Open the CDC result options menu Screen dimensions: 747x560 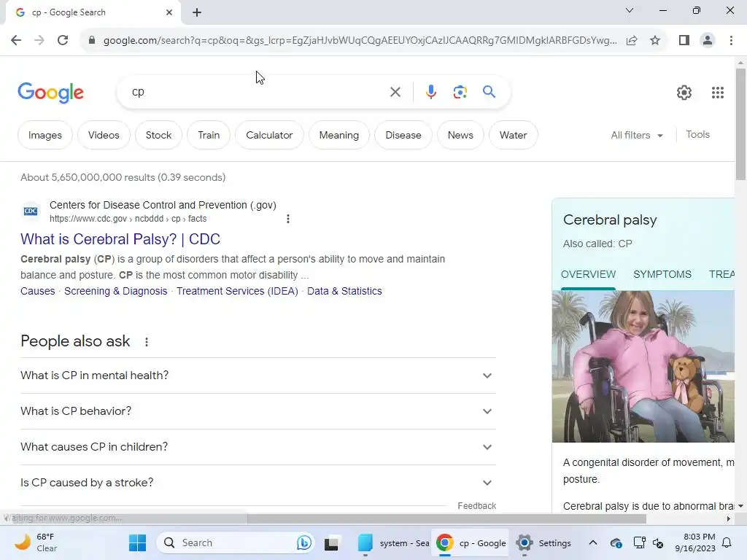(287, 219)
